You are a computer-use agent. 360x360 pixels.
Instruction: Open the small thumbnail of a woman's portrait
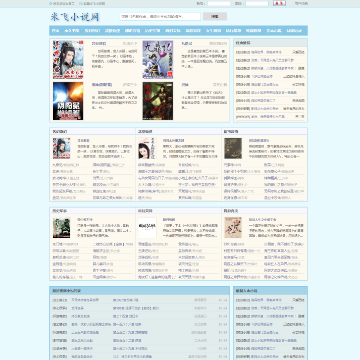click(147, 148)
